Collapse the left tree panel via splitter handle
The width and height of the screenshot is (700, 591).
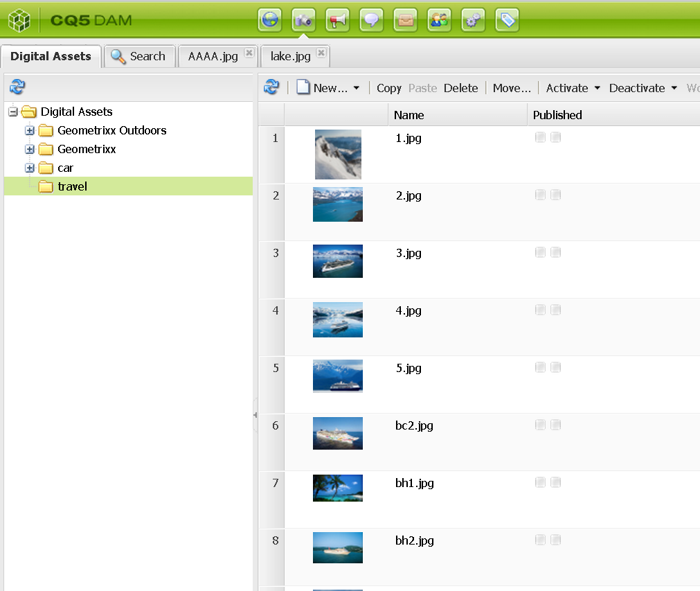click(255, 415)
